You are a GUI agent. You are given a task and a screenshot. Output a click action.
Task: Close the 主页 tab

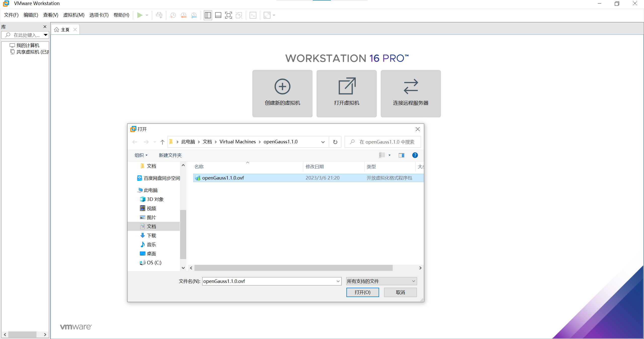pos(75,30)
